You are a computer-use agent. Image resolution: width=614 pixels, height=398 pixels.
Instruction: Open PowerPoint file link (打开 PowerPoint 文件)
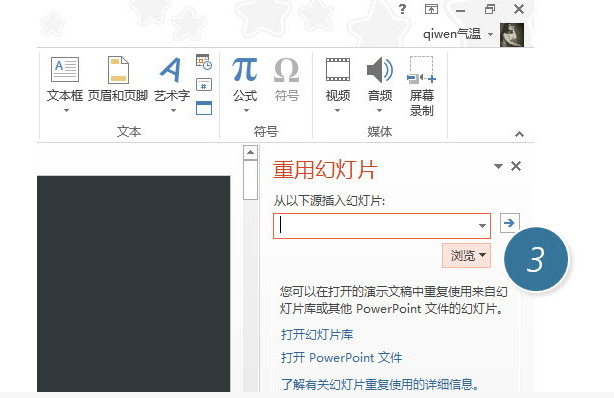pos(341,358)
